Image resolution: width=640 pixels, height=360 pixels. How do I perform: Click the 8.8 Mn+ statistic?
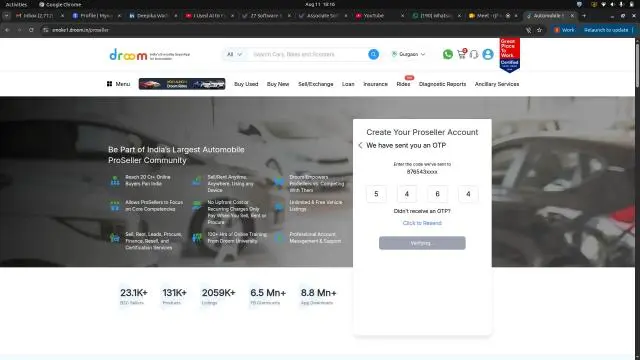pos(318,293)
